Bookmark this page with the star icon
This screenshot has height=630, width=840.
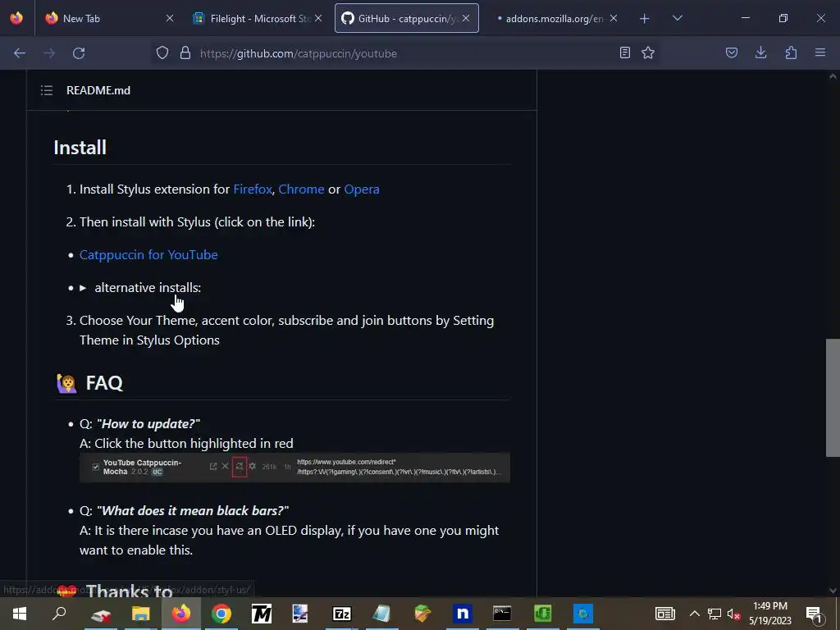648,53
